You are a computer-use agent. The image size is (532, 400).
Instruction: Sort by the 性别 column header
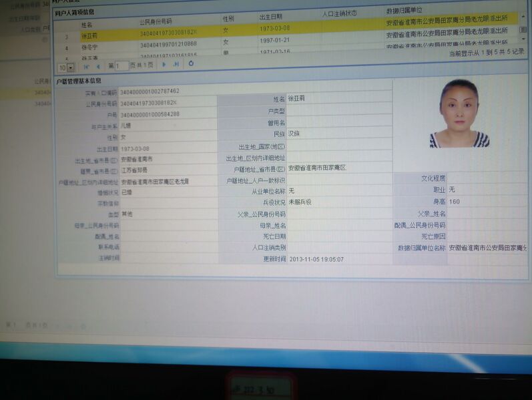[x=228, y=19]
